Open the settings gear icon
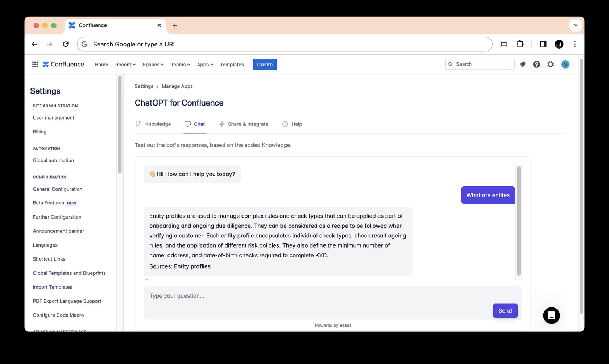 click(550, 64)
